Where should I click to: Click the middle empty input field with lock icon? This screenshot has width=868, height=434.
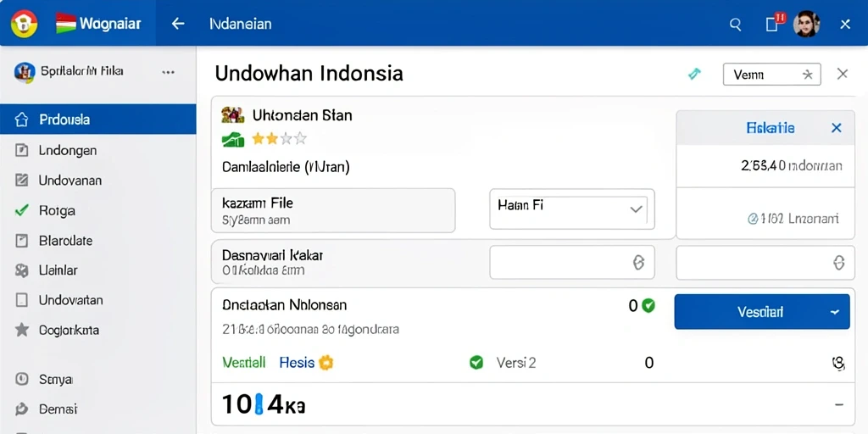pyautogui.click(x=572, y=263)
